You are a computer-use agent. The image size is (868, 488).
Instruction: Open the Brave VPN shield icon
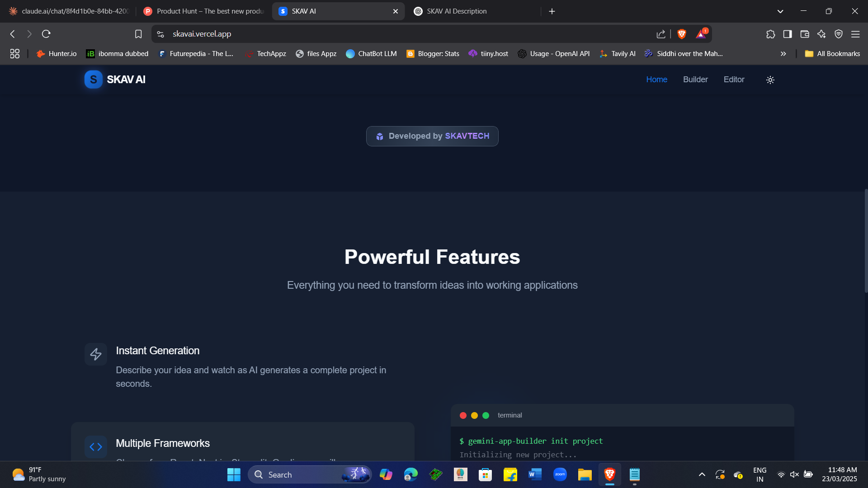coord(839,34)
